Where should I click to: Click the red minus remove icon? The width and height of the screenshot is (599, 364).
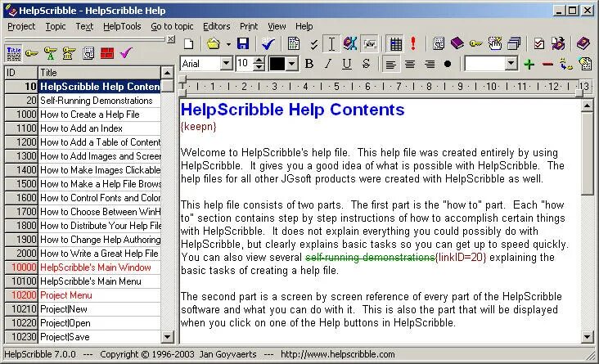[547, 64]
